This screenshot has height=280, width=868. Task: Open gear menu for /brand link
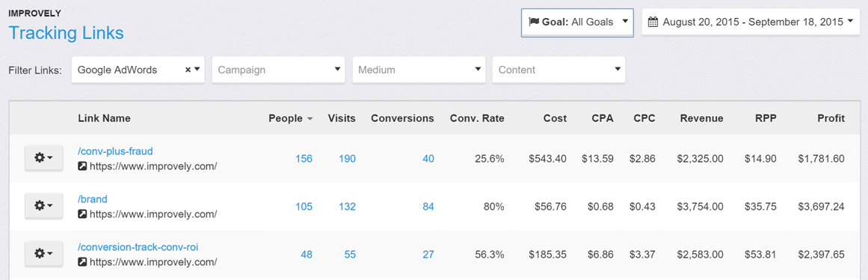coord(44,206)
